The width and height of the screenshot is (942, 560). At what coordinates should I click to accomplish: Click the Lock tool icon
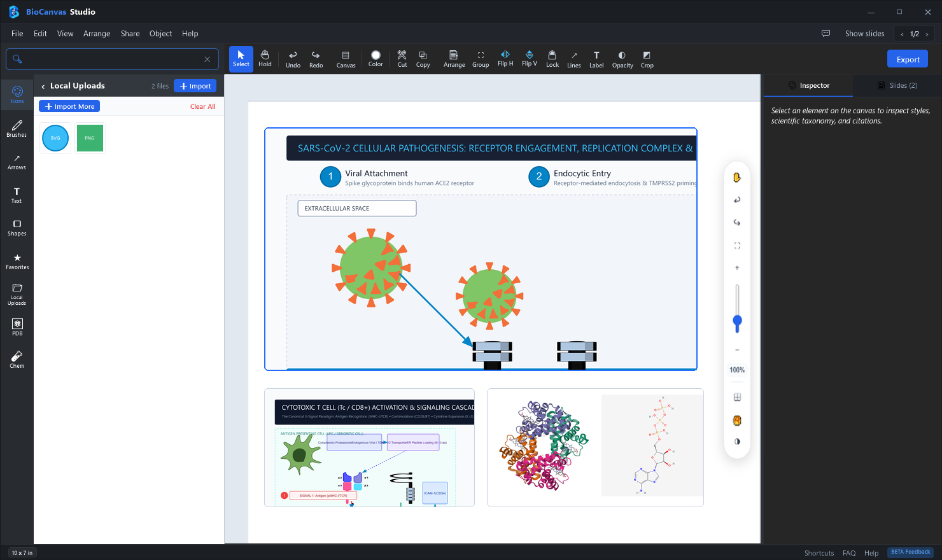(552, 59)
